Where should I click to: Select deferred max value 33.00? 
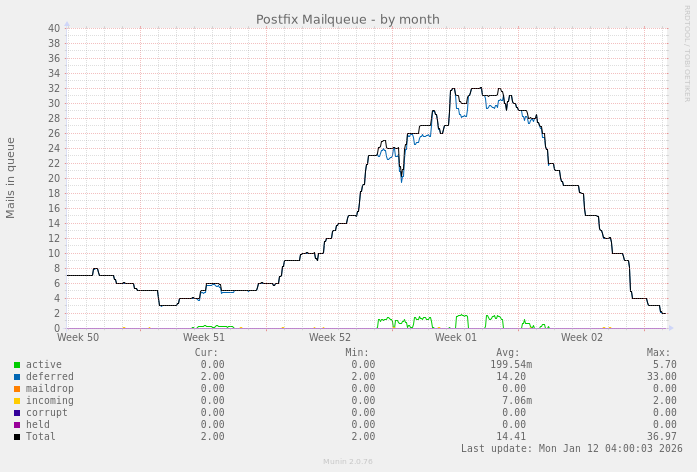pyautogui.click(x=662, y=376)
